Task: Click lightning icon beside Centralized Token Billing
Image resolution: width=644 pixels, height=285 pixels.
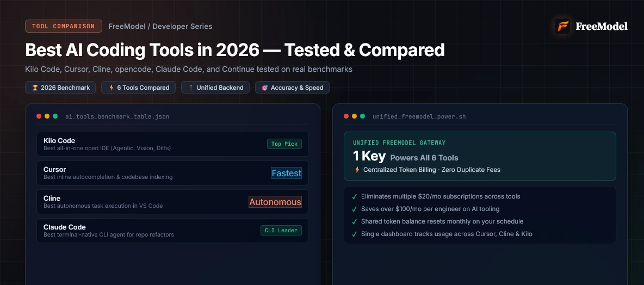Action: pos(357,170)
